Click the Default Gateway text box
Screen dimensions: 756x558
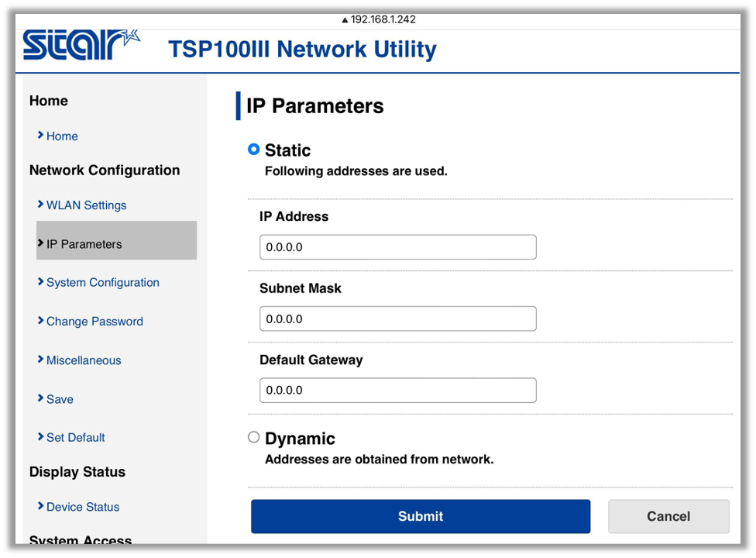[397, 390]
